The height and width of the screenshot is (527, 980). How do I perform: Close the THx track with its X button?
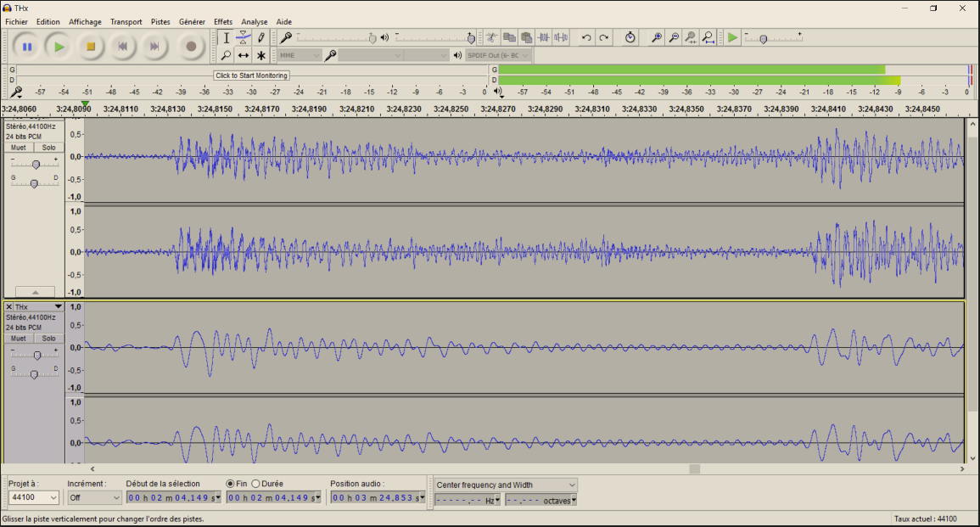point(8,306)
